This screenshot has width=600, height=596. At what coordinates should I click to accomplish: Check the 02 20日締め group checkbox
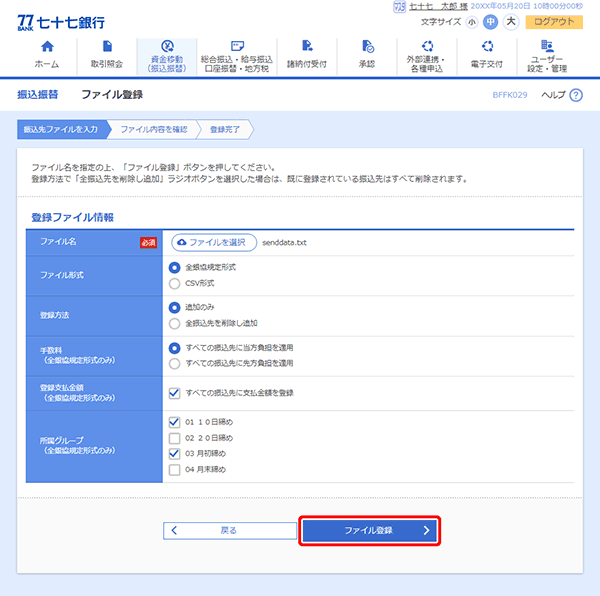click(x=175, y=437)
